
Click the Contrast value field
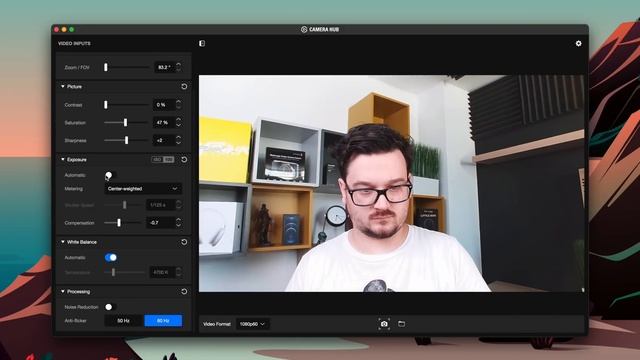point(164,105)
